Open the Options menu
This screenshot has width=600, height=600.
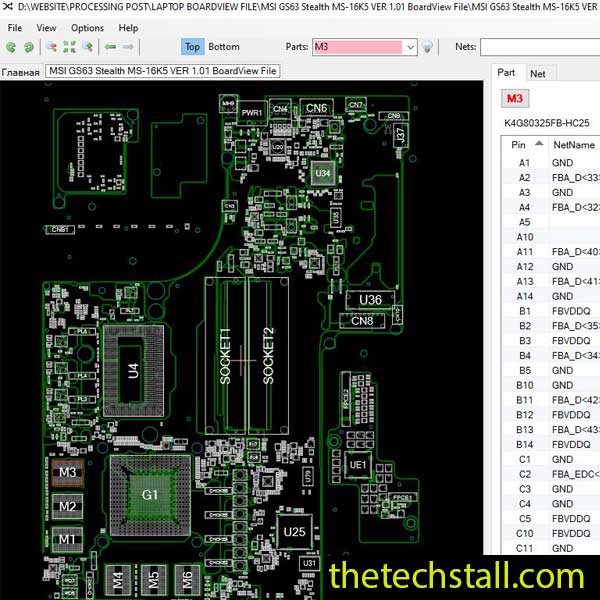tap(87, 28)
